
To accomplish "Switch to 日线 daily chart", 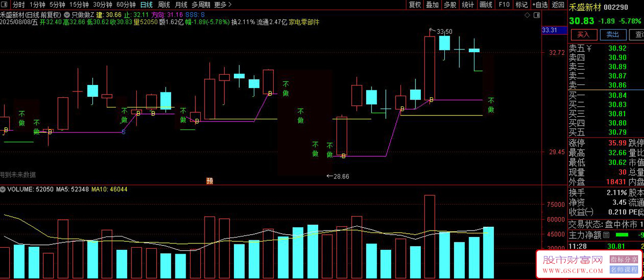I will pos(146,4).
